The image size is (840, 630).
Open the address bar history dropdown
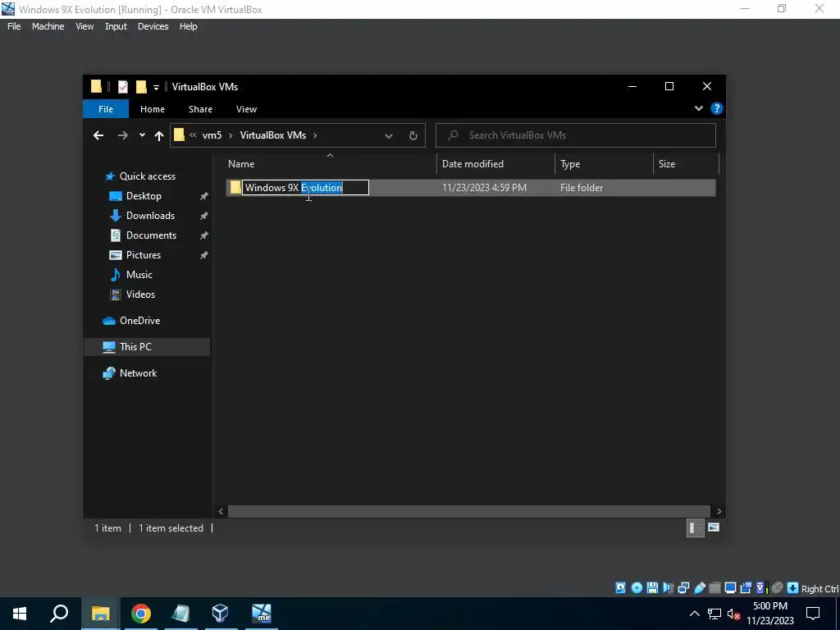389,135
